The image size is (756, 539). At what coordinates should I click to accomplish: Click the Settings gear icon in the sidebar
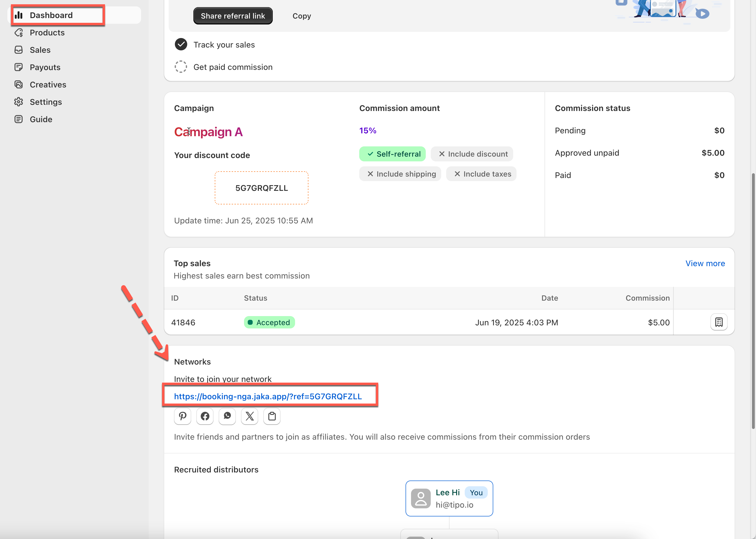[19, 102]
